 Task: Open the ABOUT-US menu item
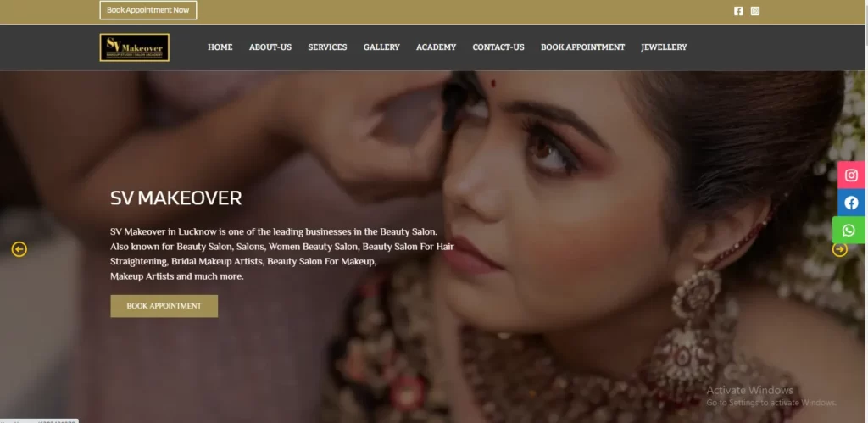pos(270,47)
